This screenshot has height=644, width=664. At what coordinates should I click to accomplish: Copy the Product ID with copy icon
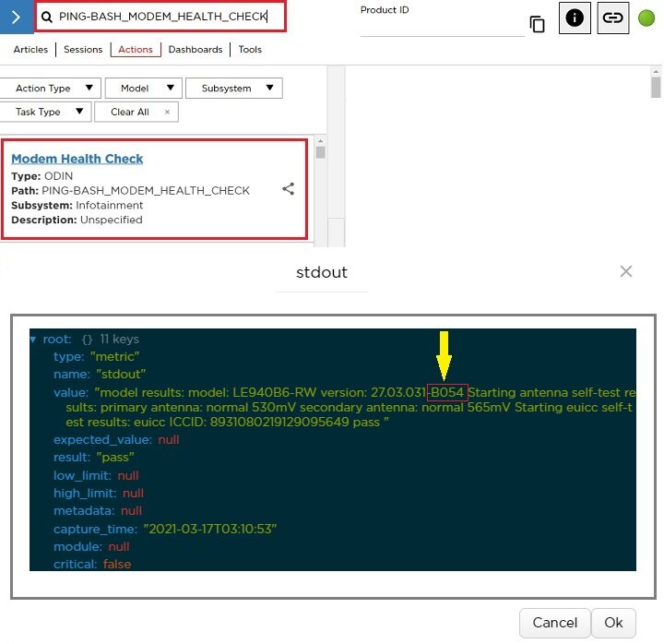coord(537,24)
